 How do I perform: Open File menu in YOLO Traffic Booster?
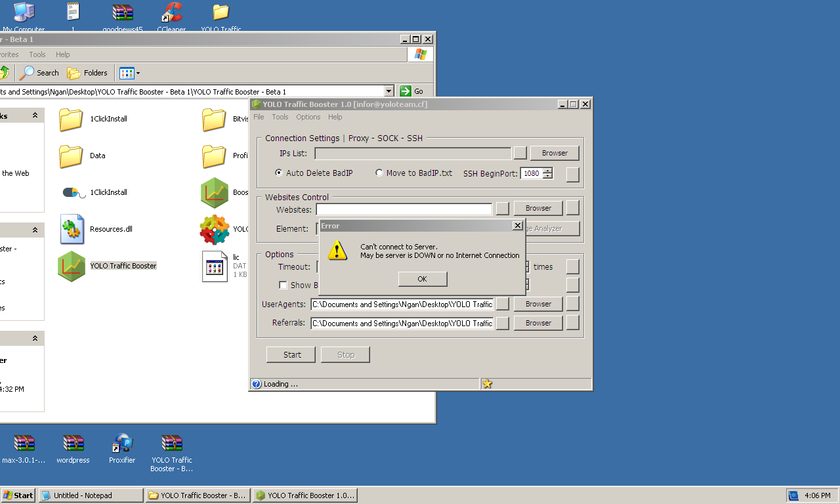(x=259, y=117)
